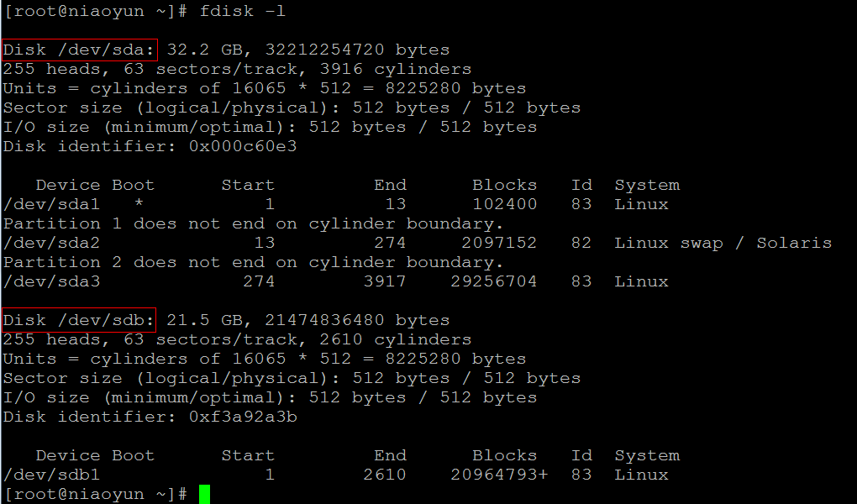Click the /dev/sdb1 partition entry
Screen dimensions: 857x504
pyautogui.click(x=52, y=475)
